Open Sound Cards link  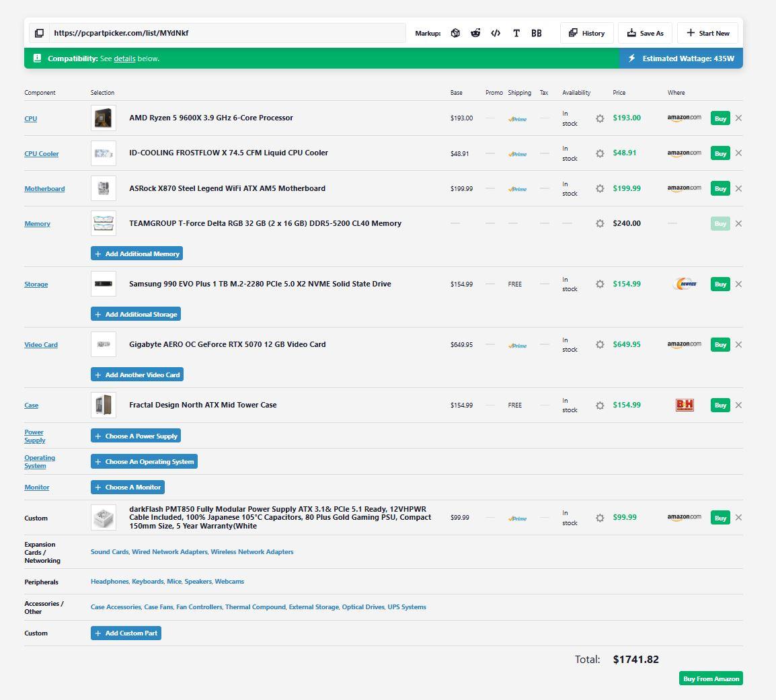(x=110, y=552)
